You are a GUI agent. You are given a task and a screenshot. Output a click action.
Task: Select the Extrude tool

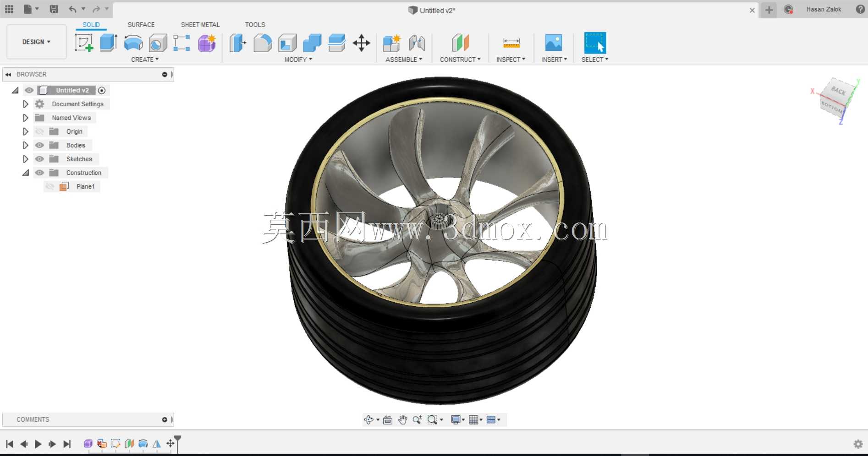109,43
